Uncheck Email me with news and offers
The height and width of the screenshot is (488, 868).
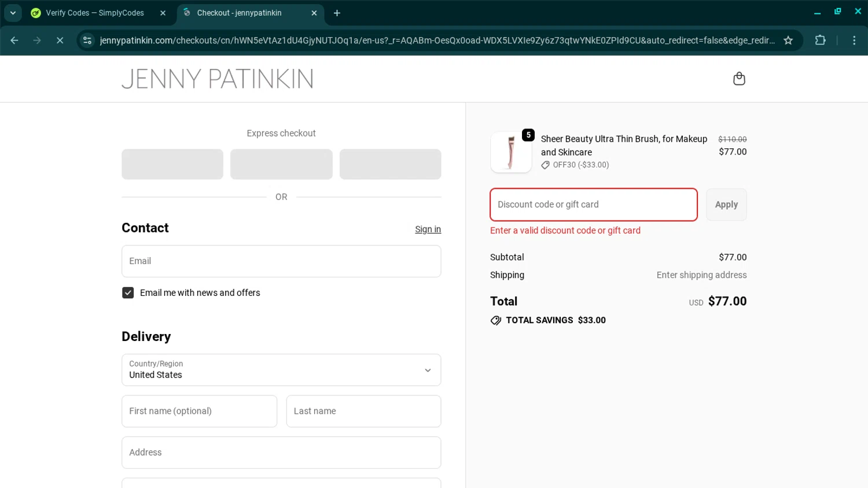pos(128,293)
